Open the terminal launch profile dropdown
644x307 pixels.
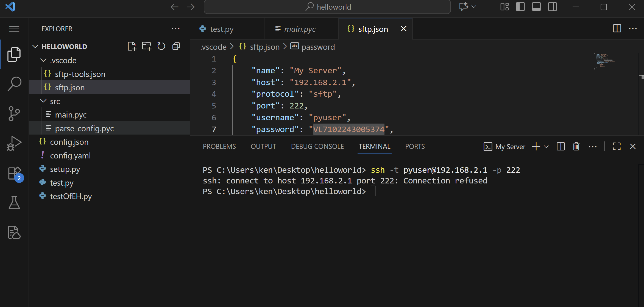point(547,146)
